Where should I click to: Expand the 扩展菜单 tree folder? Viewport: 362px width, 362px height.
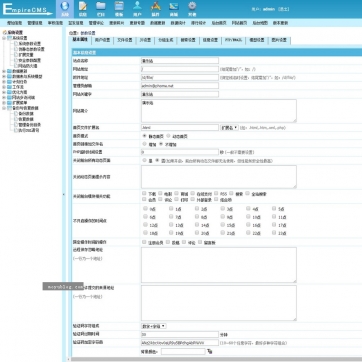[x=4, y=103]
